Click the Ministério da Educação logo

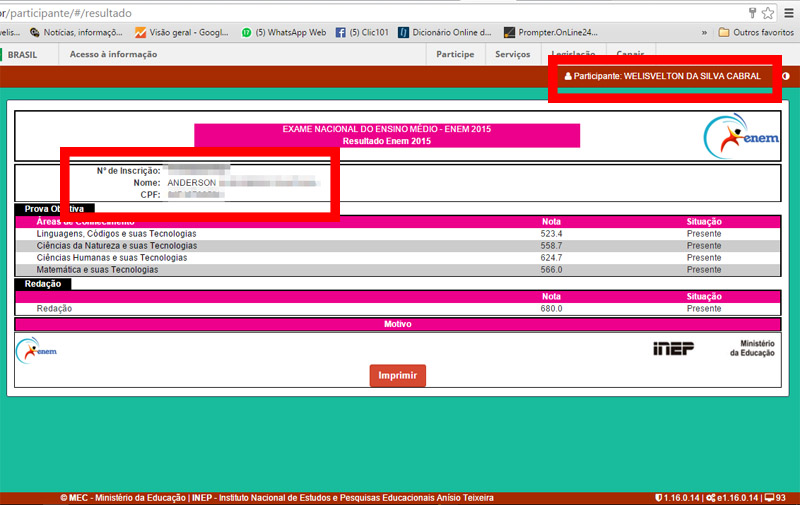pyautogui.click(x=752, y=348)
